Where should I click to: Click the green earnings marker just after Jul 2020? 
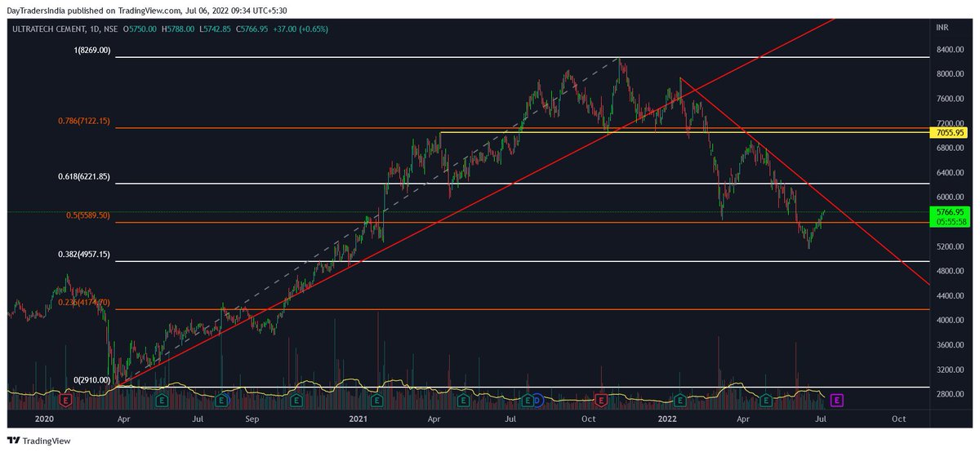(220, 400)
